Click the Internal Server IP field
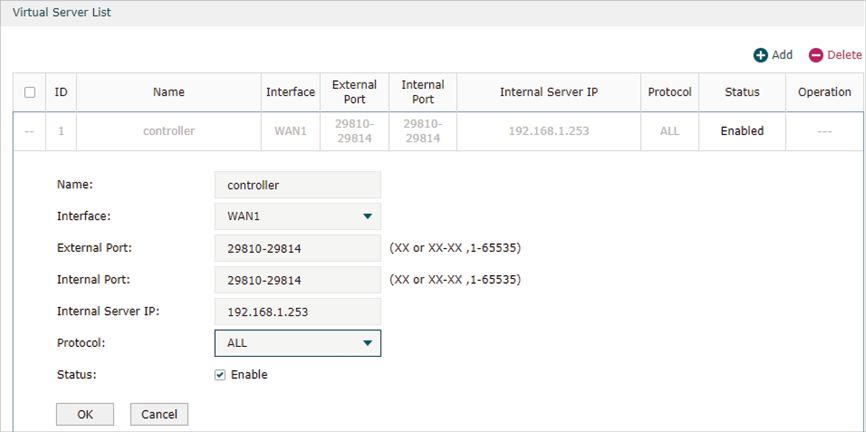The height and width of the screenshot is (432, 866). 298,312
